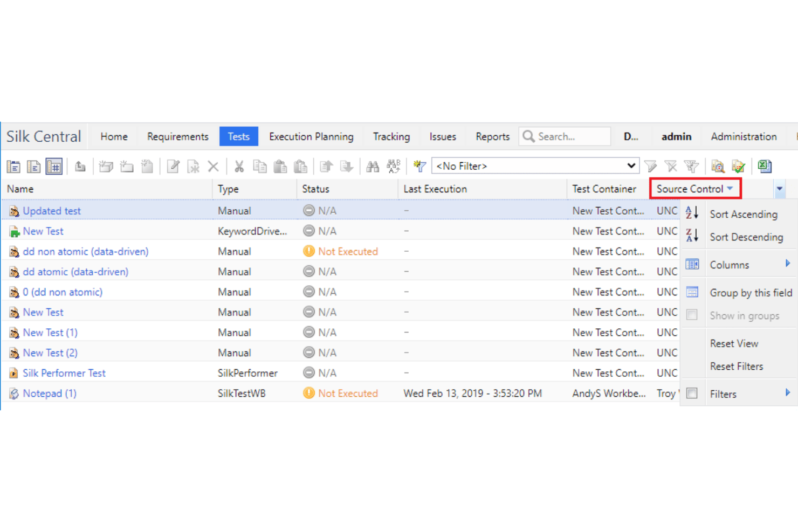Open the Tracking tab
The height and width of the screenshot is (532, 798).
click(x=391, y=137)
